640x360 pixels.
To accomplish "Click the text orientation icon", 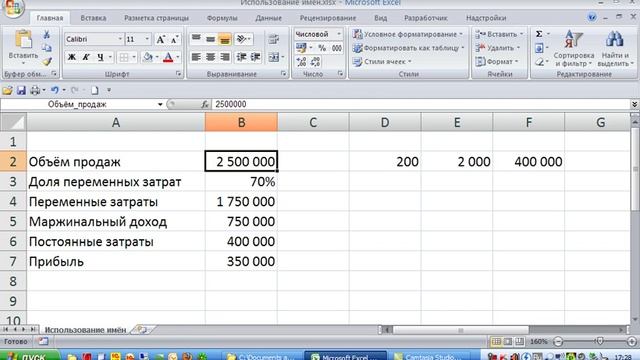I will (x=241, y=39).
